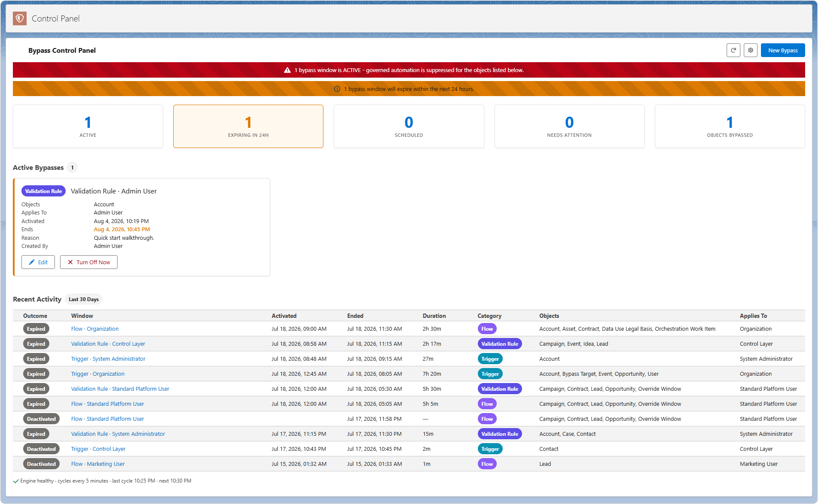
Task: Open the Flow · Organization window link
Action: (x=95, y=329)
